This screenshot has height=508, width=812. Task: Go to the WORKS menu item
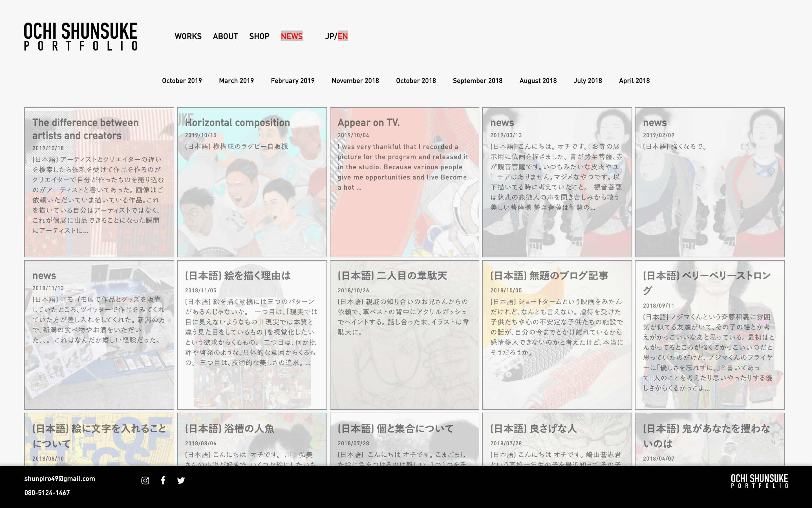tap(188, 36)
